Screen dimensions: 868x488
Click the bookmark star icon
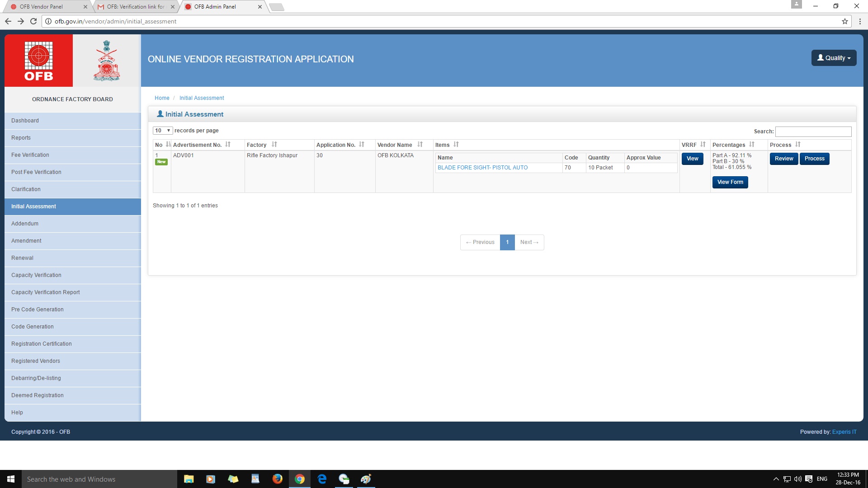[x=844, y=21]
